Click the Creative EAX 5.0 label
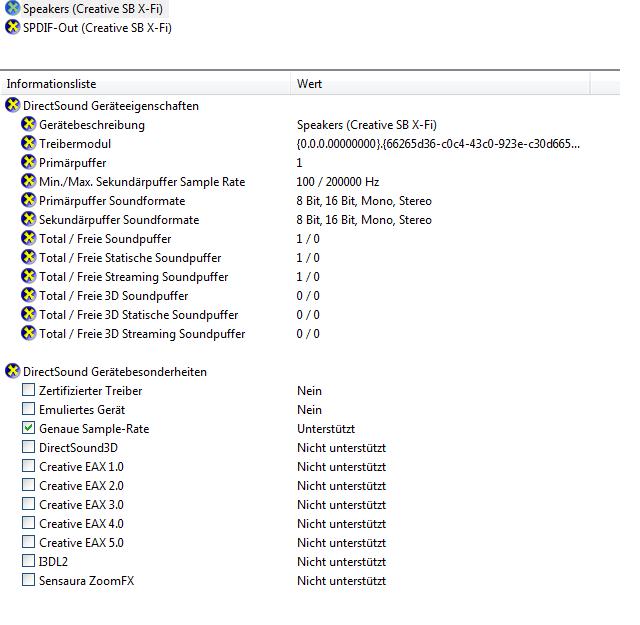The width and height of the screenshot is (640, 625). pos(81,543)
